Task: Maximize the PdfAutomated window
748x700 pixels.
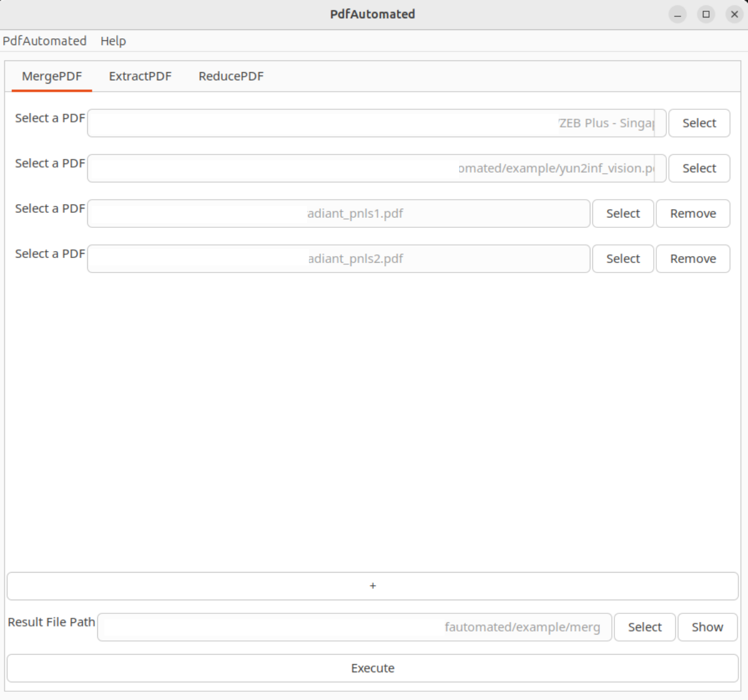Action: point(706,14)
